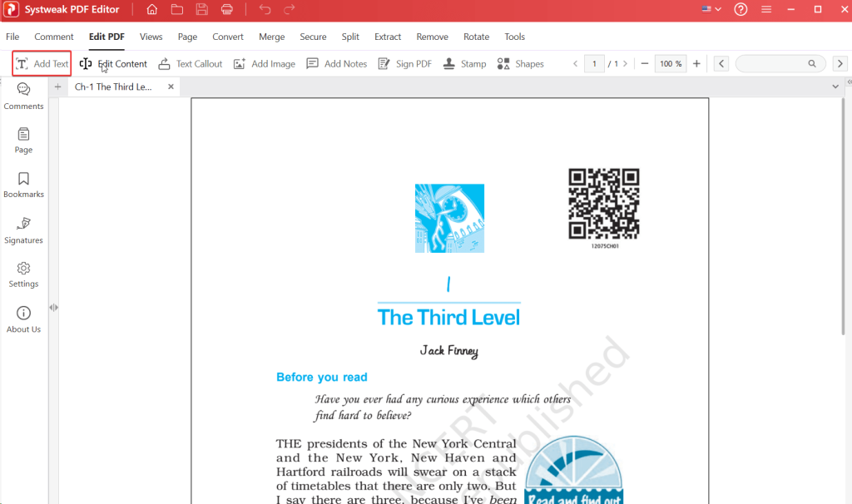Choose the Add Image tool

click(264, 64)
